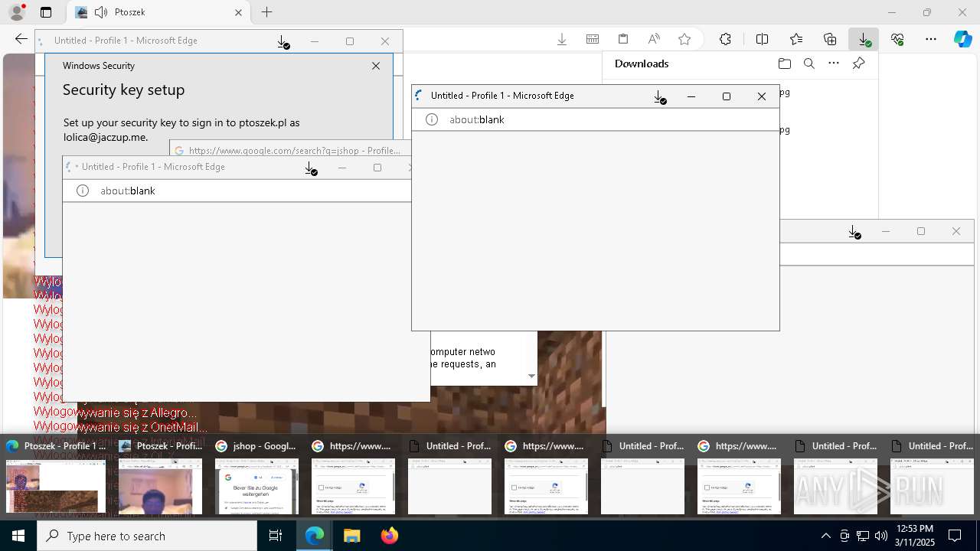Click about:blank address in front-center window
This screenshot has width=980, height=551.
(477, 119)
